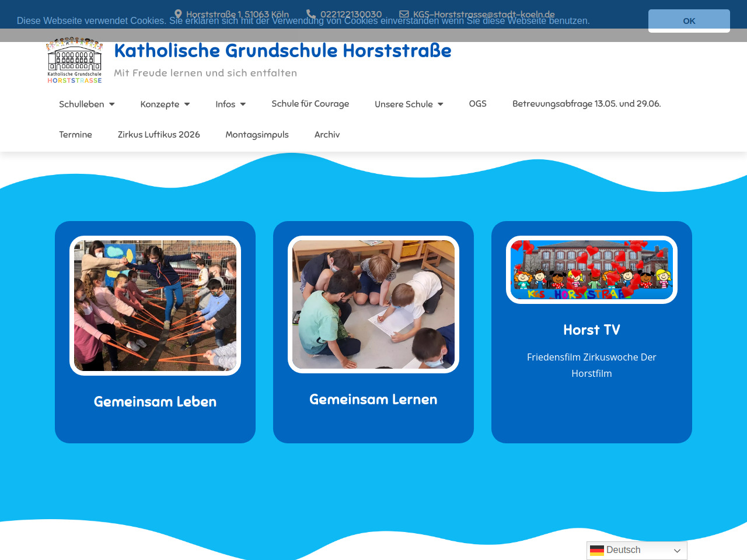Open the Gemeinsam Lernen heading link
The image size is (747, 560).
[373, 400]
